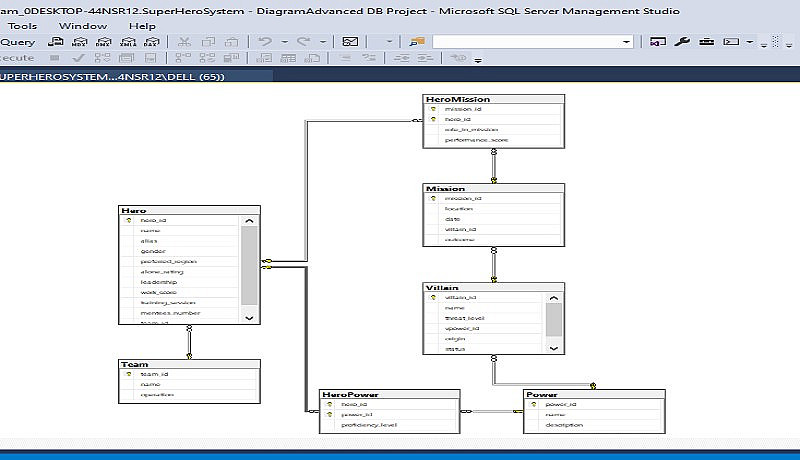Image resolution: width=800 pixels, height=460 pixels.
Task: Expand the search box dropdown arrow
Action: 626,42
